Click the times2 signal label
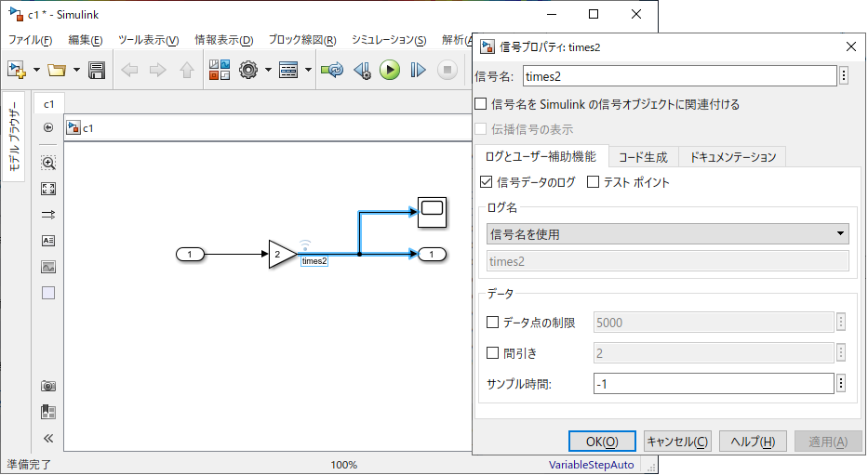Image resolution: width=868 pixels, height=475 pixels. (314, 261)
